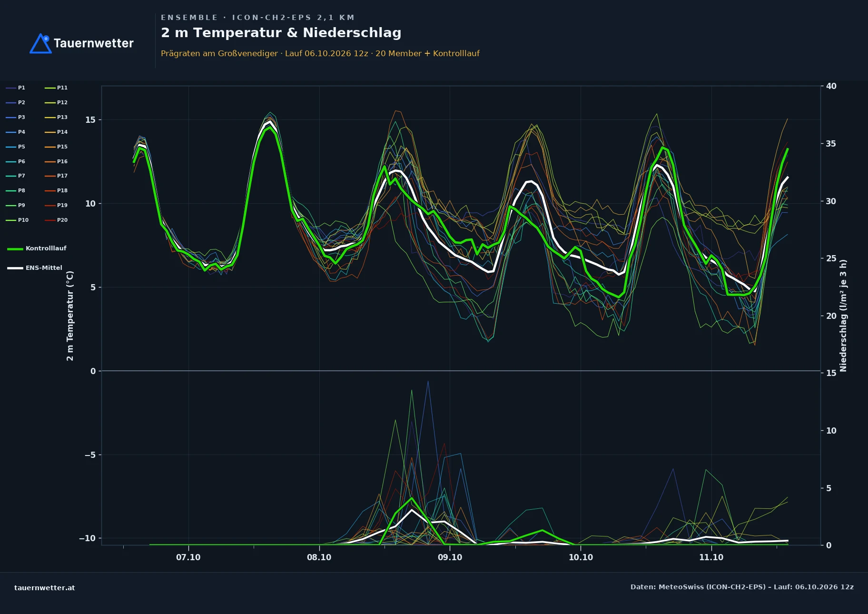Click the Daten: MeteoSwiss footer credit
The height and width of the screenshot is (614, 868).
click(x=742, y=587)
